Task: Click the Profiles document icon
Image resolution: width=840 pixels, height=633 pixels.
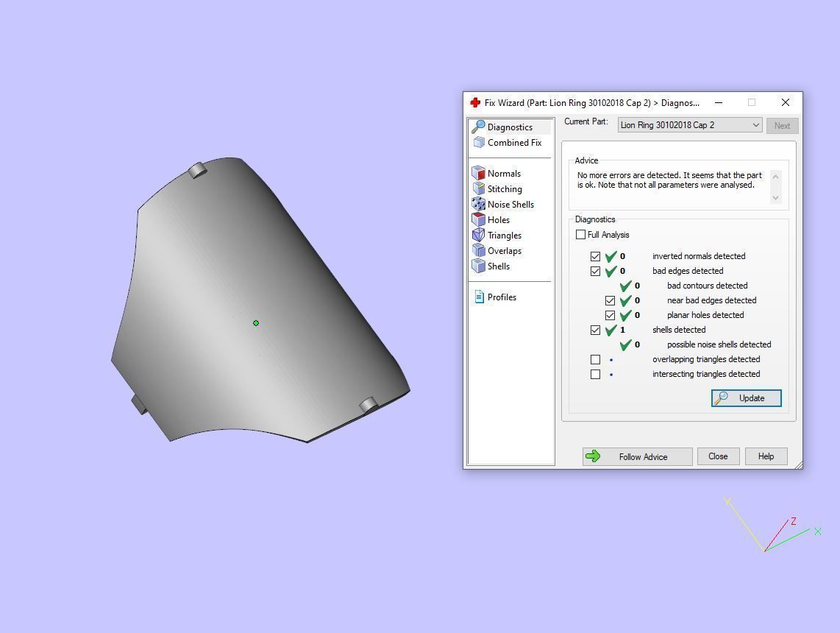Action: click(479, 297)
